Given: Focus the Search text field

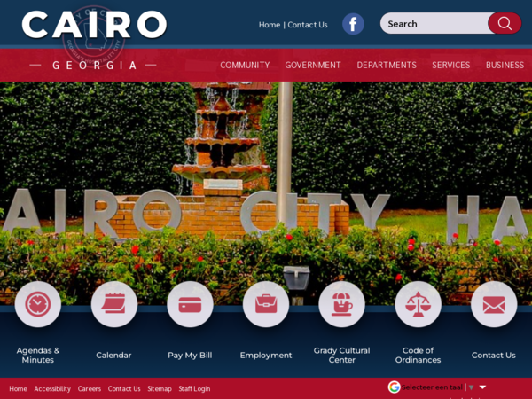Looking at the screenshot, I should click(x=435, y=23).
